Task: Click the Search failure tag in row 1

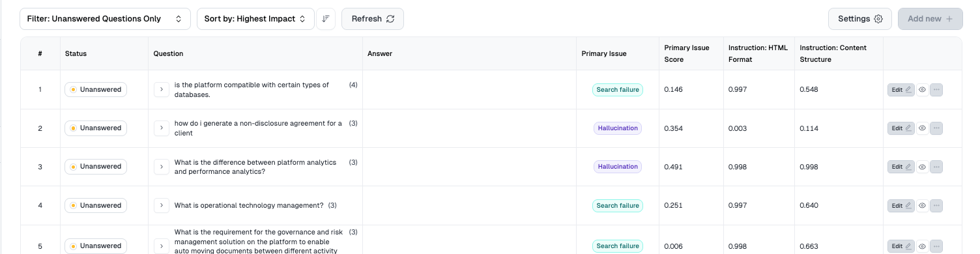Action: click(x=618, y=90)
